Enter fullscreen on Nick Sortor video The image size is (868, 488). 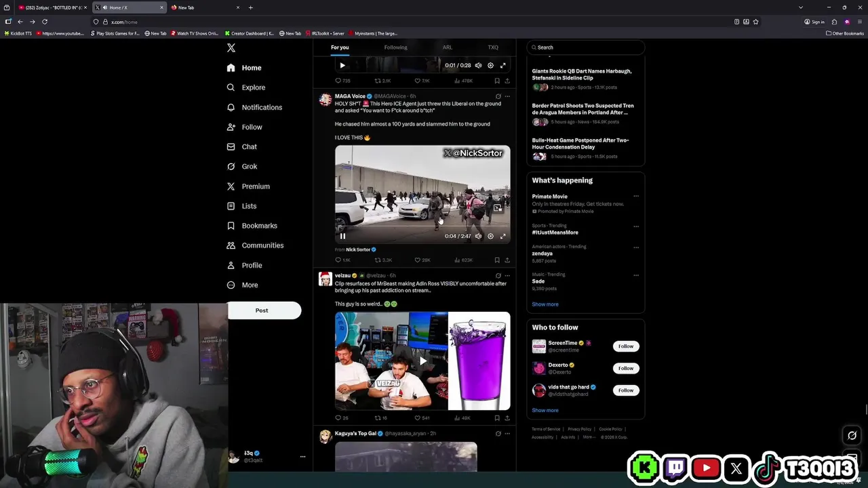[x=502, y=236]
